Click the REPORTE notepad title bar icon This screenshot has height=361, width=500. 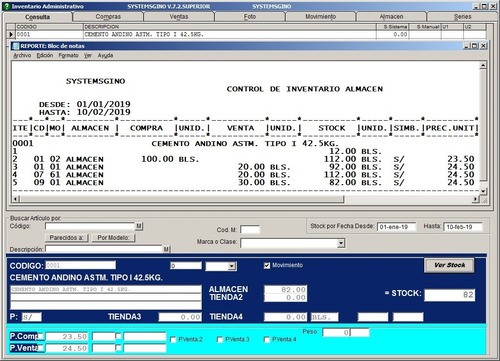[x=16, y=46]
